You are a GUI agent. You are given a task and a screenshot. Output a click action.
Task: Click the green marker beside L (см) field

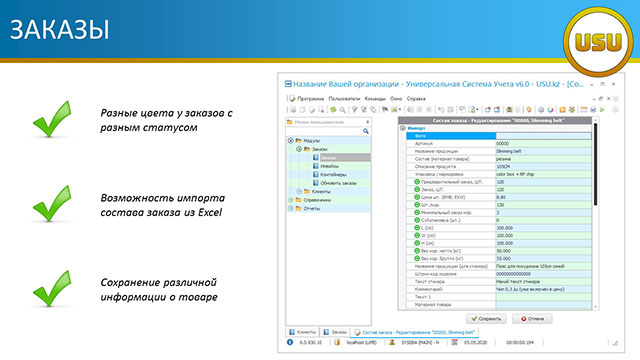point(417,228)
